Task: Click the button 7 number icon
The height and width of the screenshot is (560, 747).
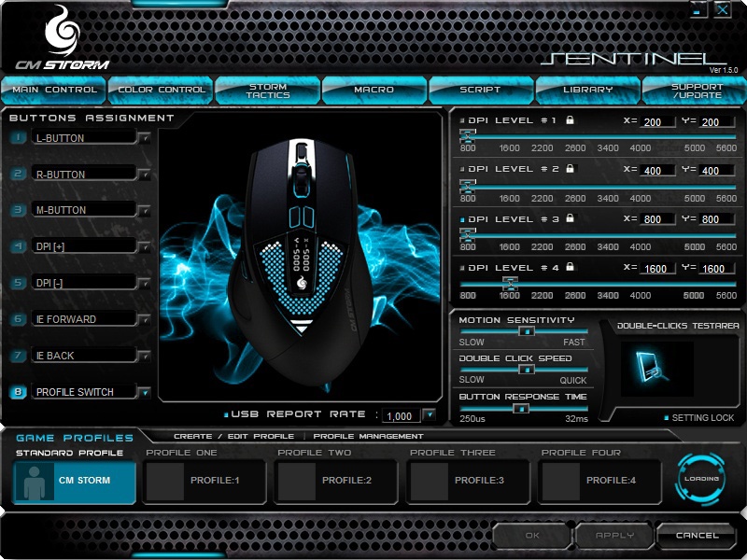Action: click(18, 356)
